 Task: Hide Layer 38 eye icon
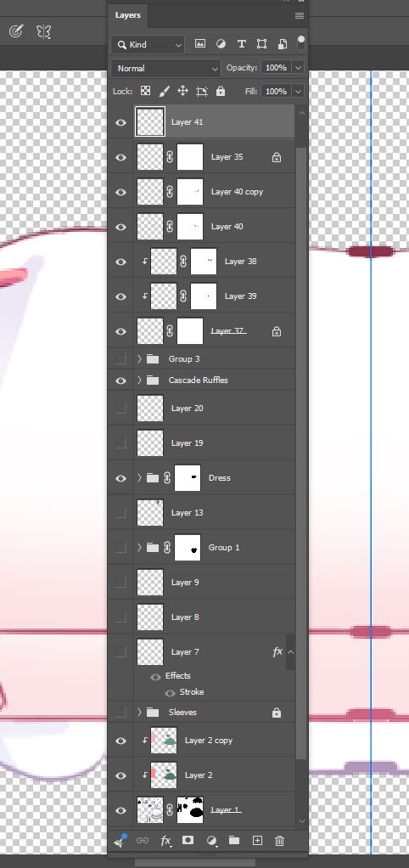coord(120,262)
